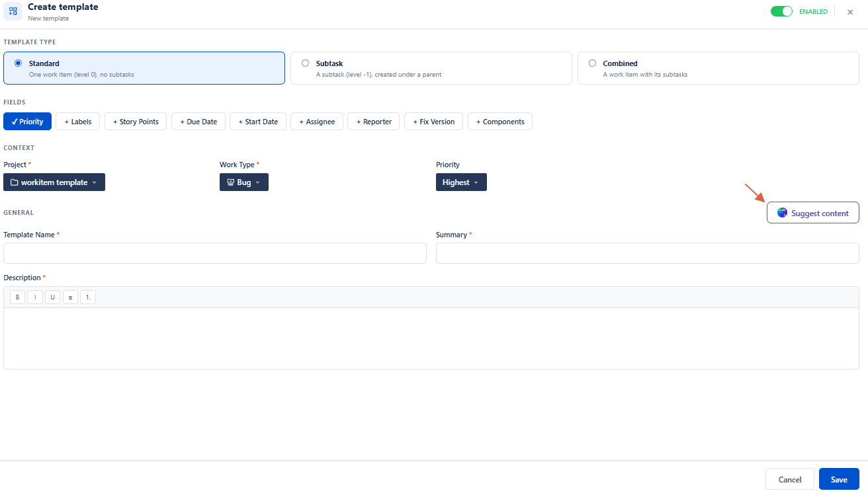Toggle Underline formatting button
This screenshot has height=501, width=868.
(52, 297)
